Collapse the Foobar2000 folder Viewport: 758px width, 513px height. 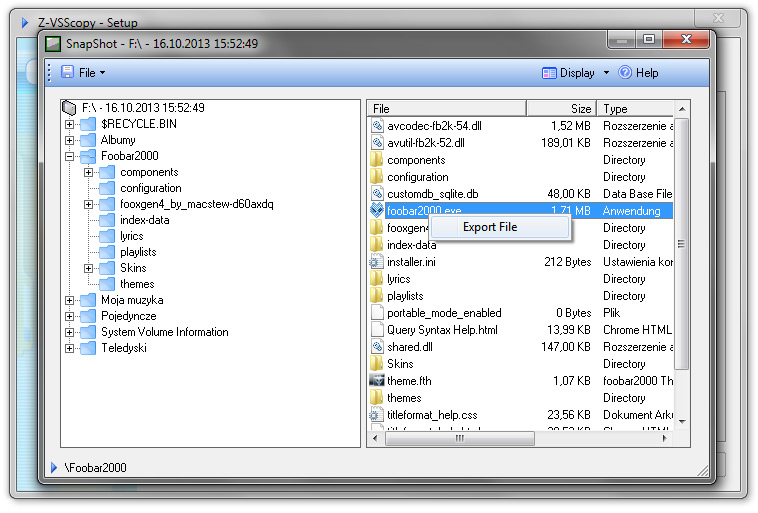click(x=70, y=156)
